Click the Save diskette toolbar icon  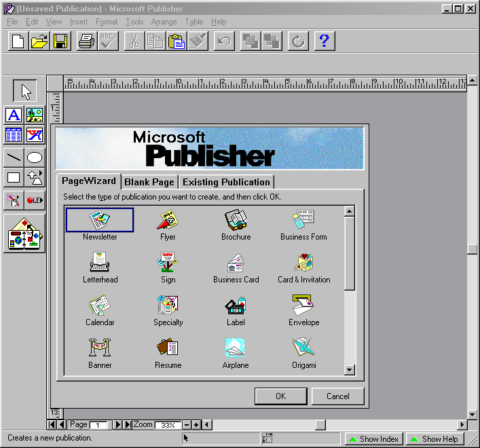click(x=60, y=41)
